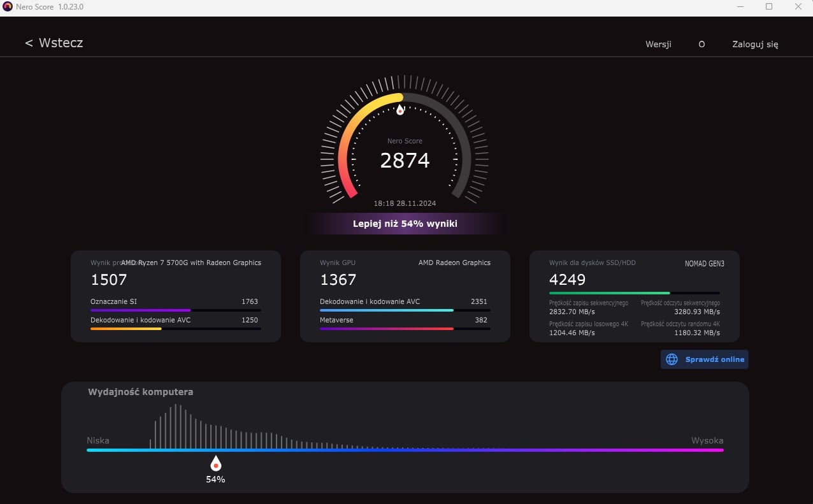The width and height of the screenshot is (813, 504).
Task: Click the 'Prędkość odczytu sekwencyjnego' label
Action: pos(680,303)
